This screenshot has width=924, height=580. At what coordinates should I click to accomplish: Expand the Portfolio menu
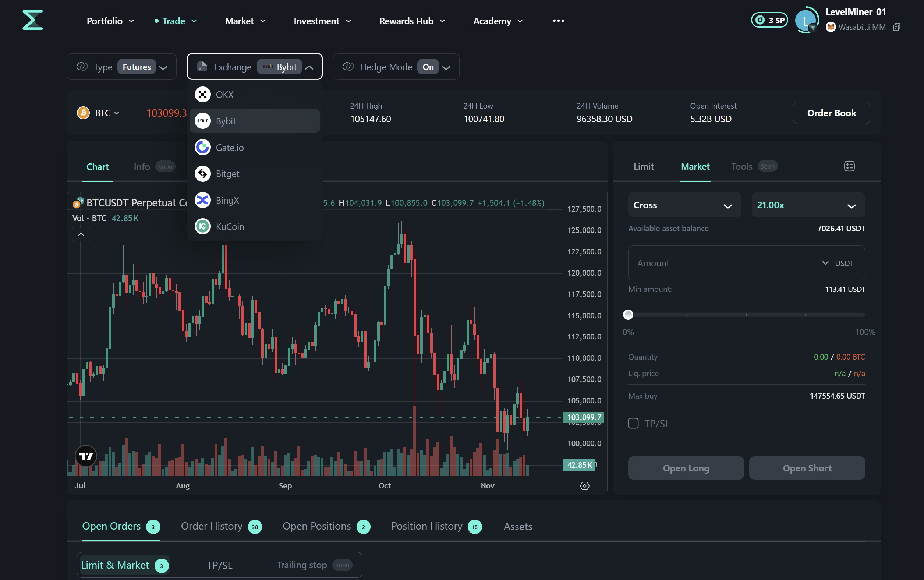pyautogui.click(x=110, y=21)
